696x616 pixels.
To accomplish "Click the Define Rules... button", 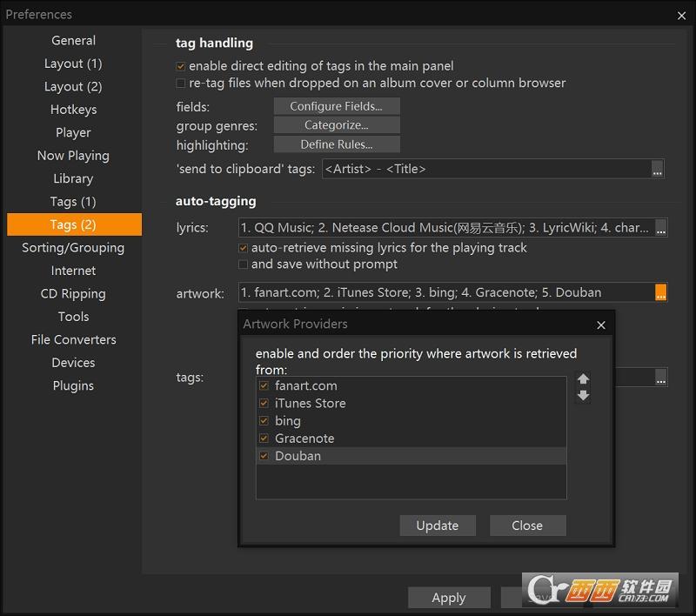I will pos(337,144).
